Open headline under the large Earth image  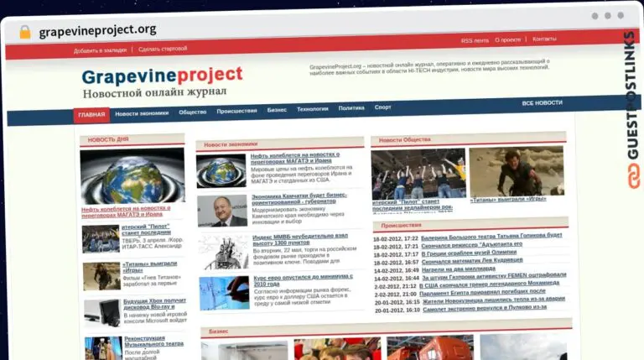coord(126,211)
